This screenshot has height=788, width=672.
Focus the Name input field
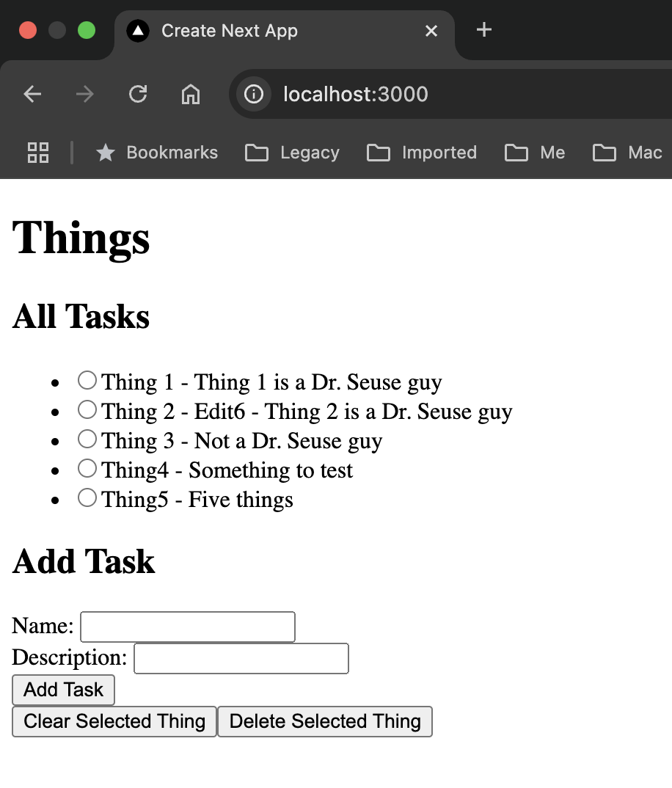pos(188,627)
